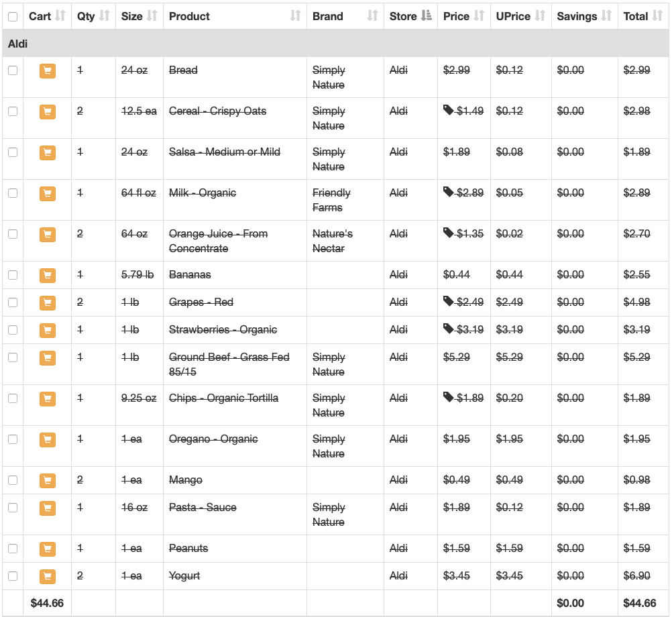Sort the table by UPrice column
This screenshot has width=672, height=617.
520,16
